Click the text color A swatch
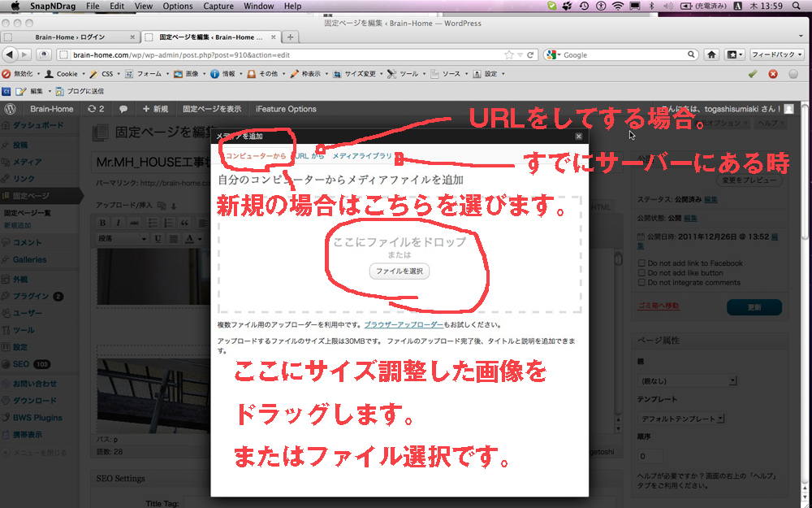812x508 pixels. coord(189,238)
